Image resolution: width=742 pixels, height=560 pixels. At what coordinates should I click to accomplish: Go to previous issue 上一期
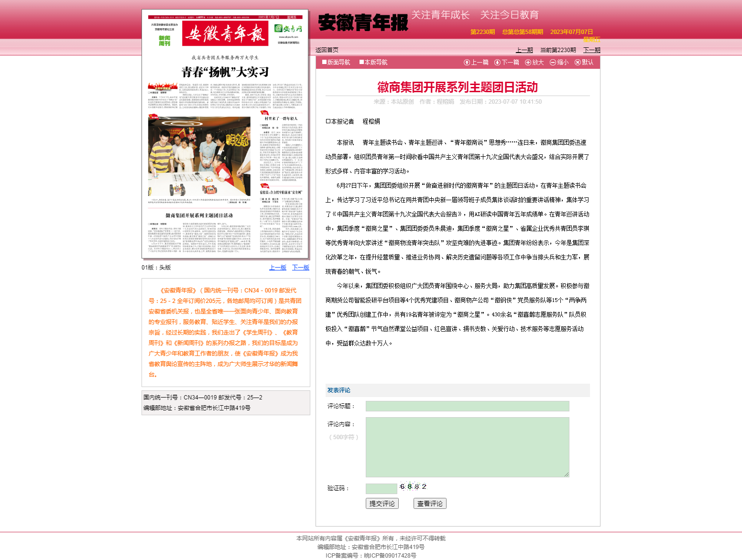[524, 50]
